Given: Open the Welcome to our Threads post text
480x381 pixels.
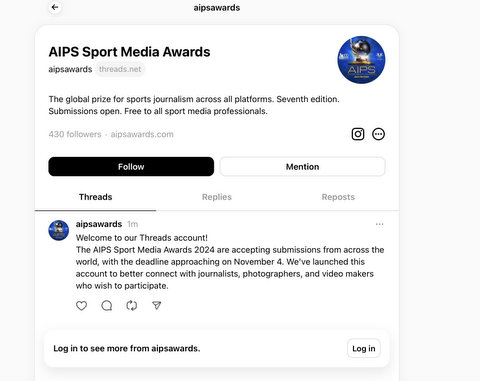Looking at the screenshot, I should tap(230, 262).
